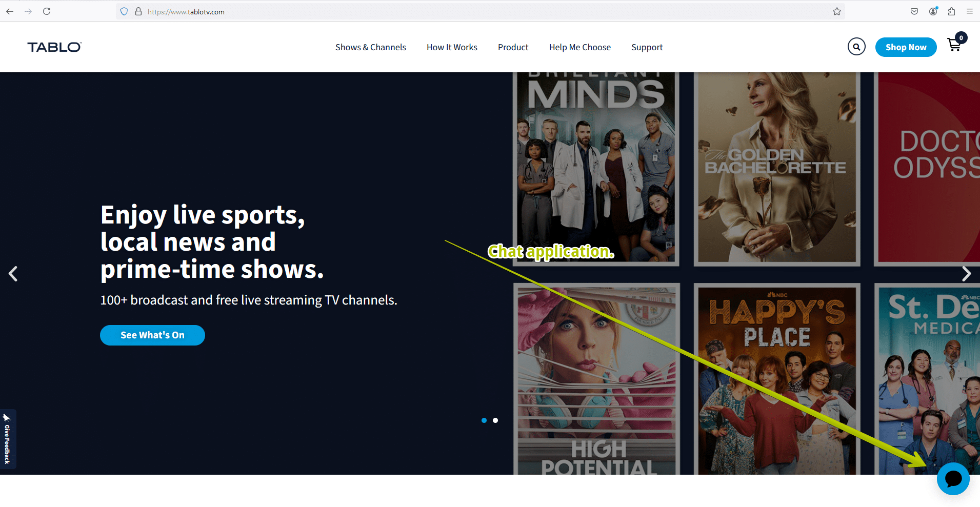Click the See What's On button

(152, 335)
